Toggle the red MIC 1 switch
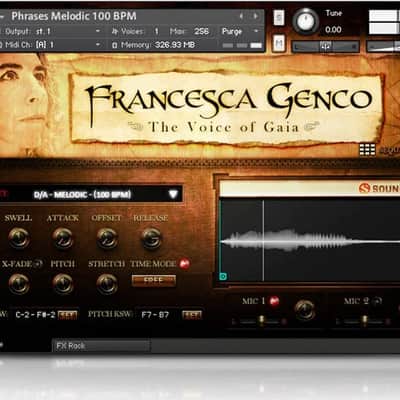 274,301
